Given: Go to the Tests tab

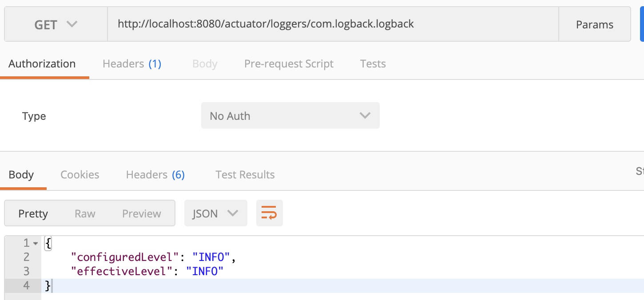Looking at the screenshot, I should tap(373, 64).
